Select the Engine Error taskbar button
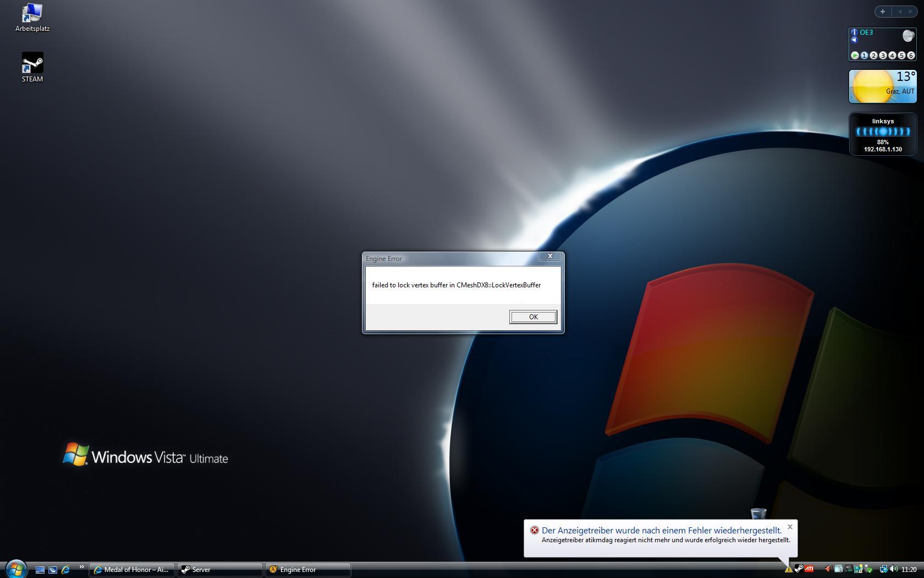Viewport: 924px width, 578px height. (x=308, y=570)
